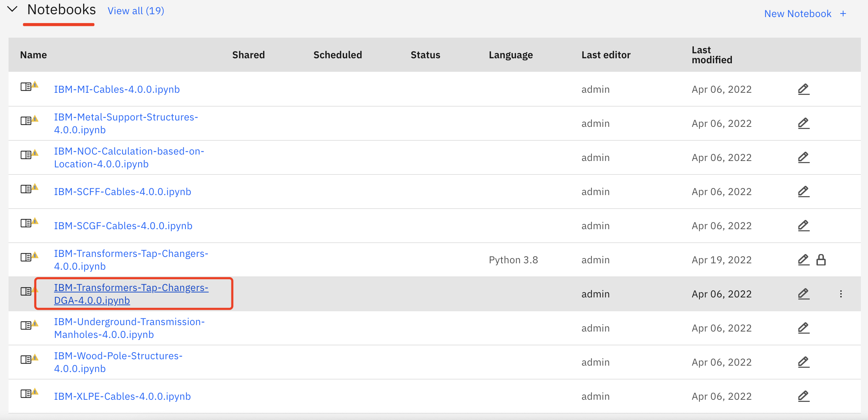
Task: Open IBM-SCGF-Cables-4.0.0.ipynb notebook
Action: (123, 226)
